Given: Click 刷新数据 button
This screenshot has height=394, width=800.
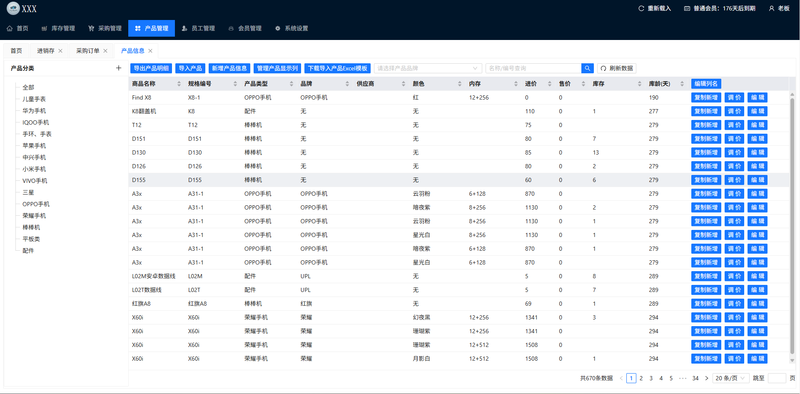Looking at the screenshot, I should [x=617, y=68].
